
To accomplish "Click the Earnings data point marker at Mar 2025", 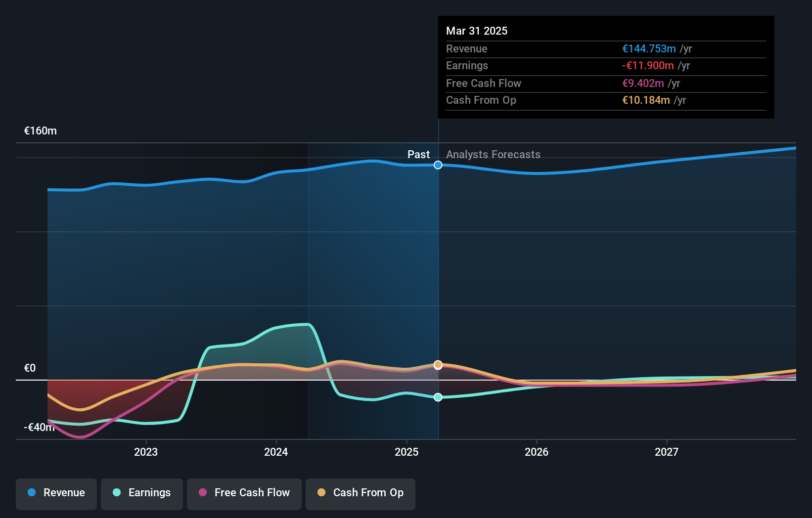I will pos(438,397).
